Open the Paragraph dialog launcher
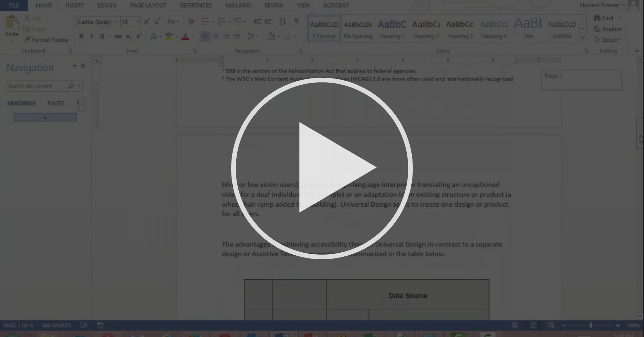The width and height of the screenshot is (644, 337). [300, 51]
